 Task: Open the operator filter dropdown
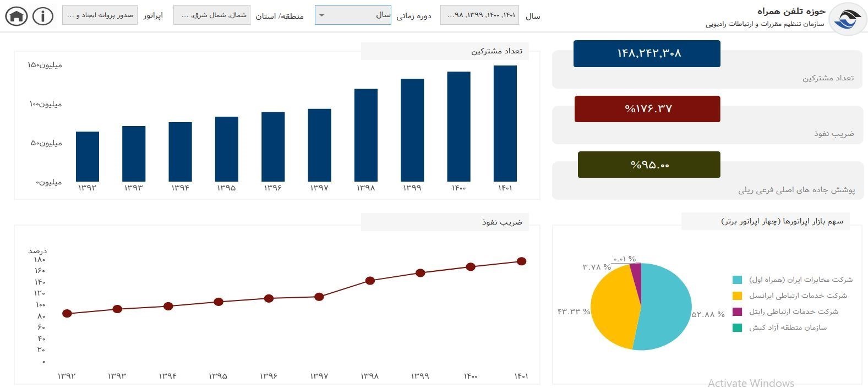[x=100, y=15]
